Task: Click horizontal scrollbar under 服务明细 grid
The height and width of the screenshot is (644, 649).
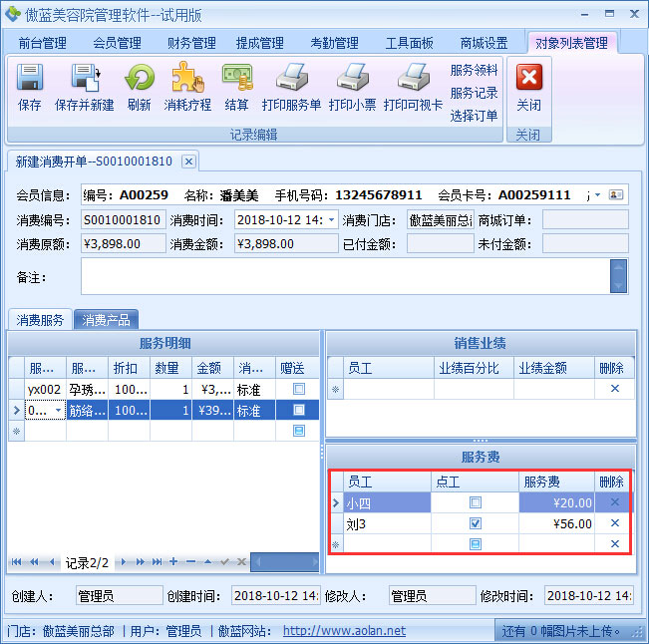Action: (285, 562)
